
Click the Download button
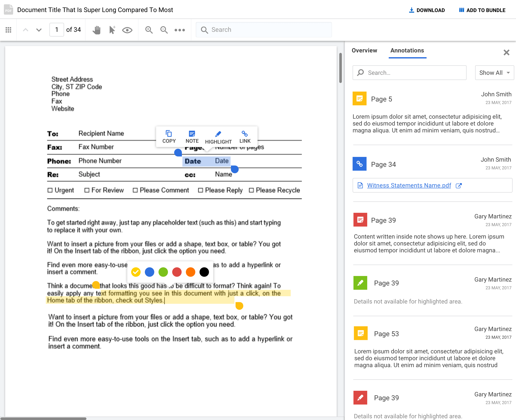(427, 10)
